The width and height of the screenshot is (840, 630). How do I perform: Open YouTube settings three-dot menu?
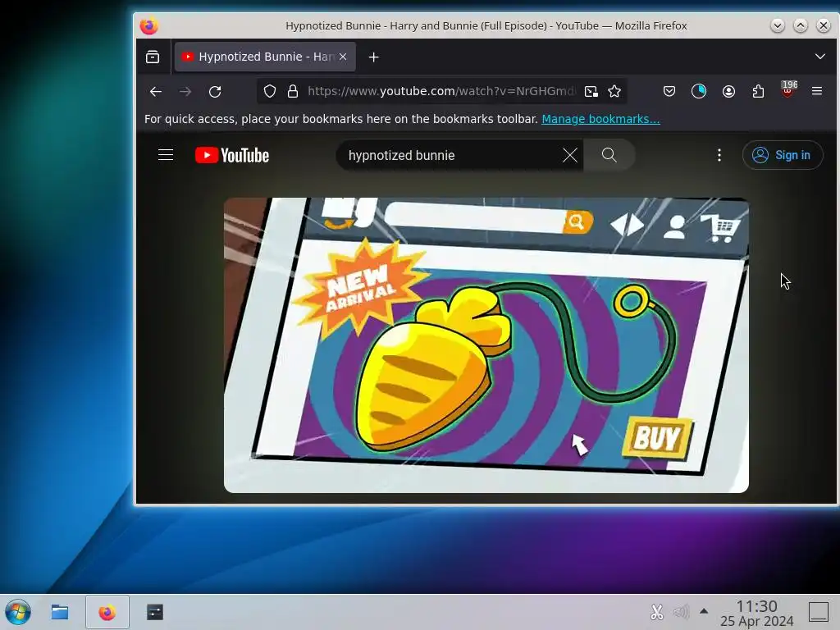point(719,155)
